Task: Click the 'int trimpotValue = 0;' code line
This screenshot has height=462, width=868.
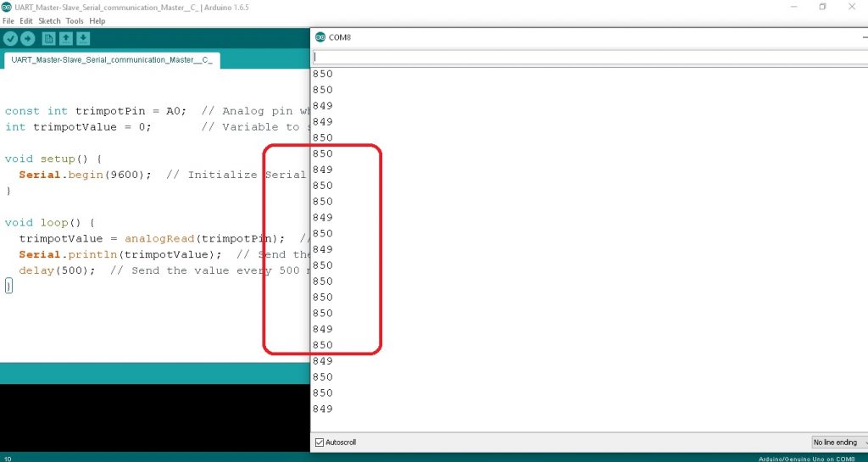Action: coord(78,127)
